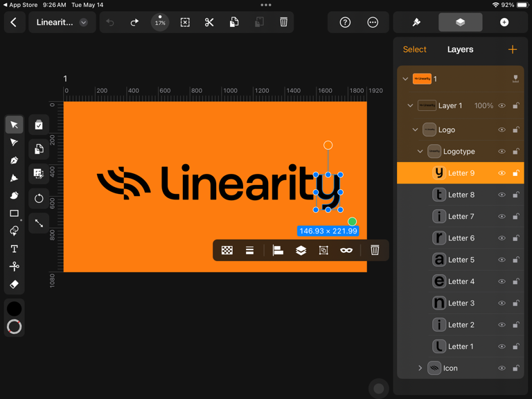532x399 pixels.
Task: Select the Brush blob tool
Action: (x=15, y=195)
